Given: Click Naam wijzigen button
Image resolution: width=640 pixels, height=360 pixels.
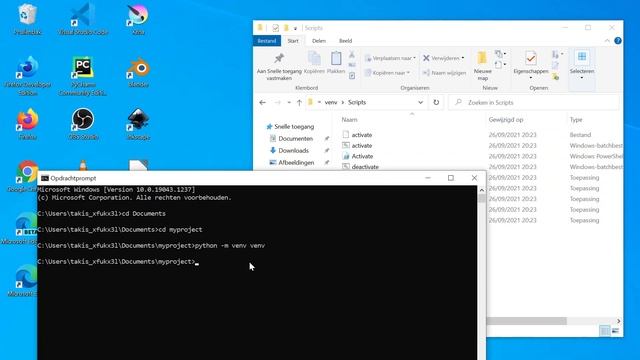Looking at the screenshot, I should 444,73.
